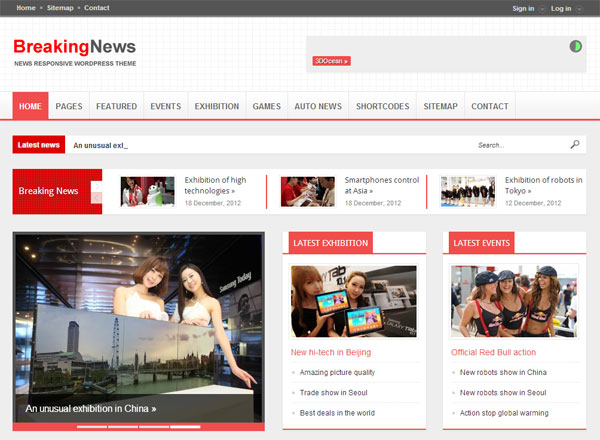
Task: Expand the Log in dropdown arrow
Action: pyautogui.click(x=579, y=8)
